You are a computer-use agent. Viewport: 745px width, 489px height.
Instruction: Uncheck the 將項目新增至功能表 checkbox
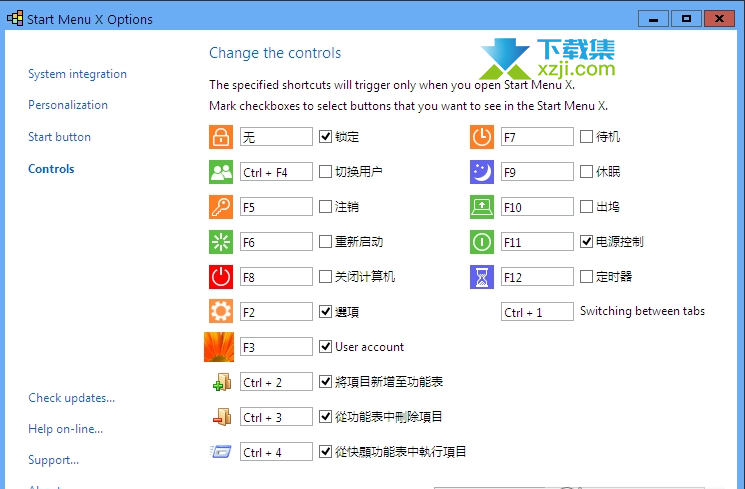coord(325,382)
